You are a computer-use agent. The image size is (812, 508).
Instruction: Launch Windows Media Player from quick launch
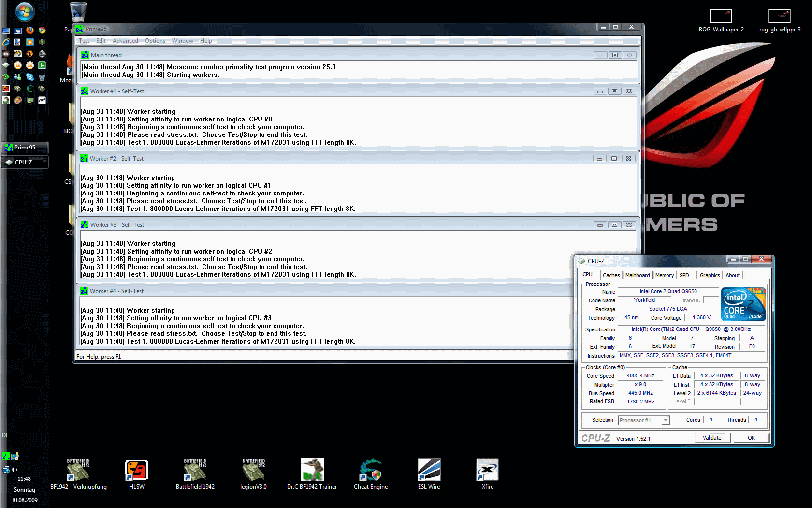click(x=30, y=42)
